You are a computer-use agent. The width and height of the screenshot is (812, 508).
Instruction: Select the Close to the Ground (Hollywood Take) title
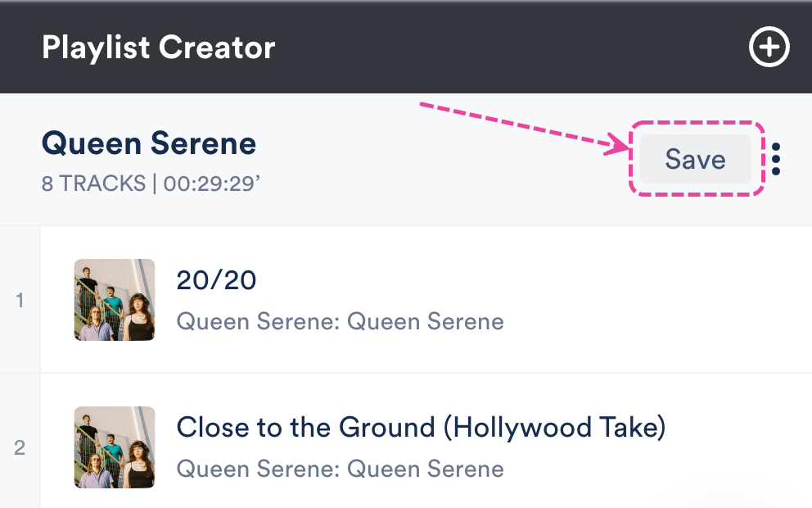(421, 428)
